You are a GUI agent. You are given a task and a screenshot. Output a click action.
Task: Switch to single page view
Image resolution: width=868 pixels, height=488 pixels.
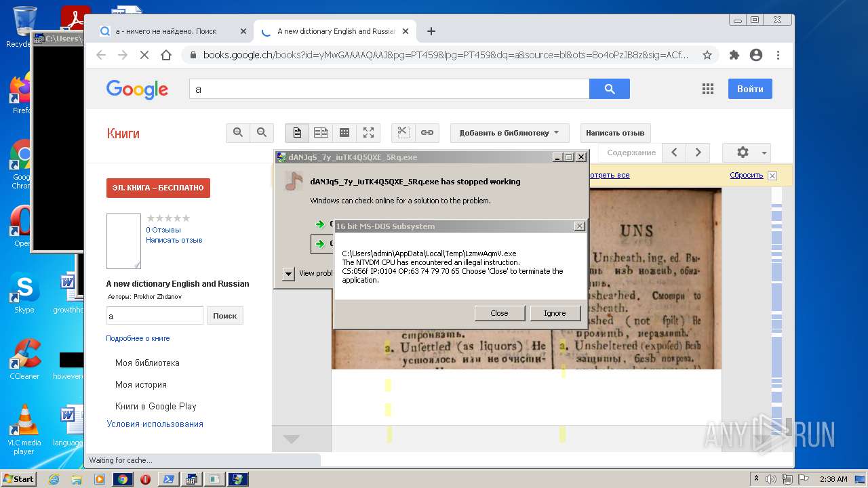[x=297, y=133]
